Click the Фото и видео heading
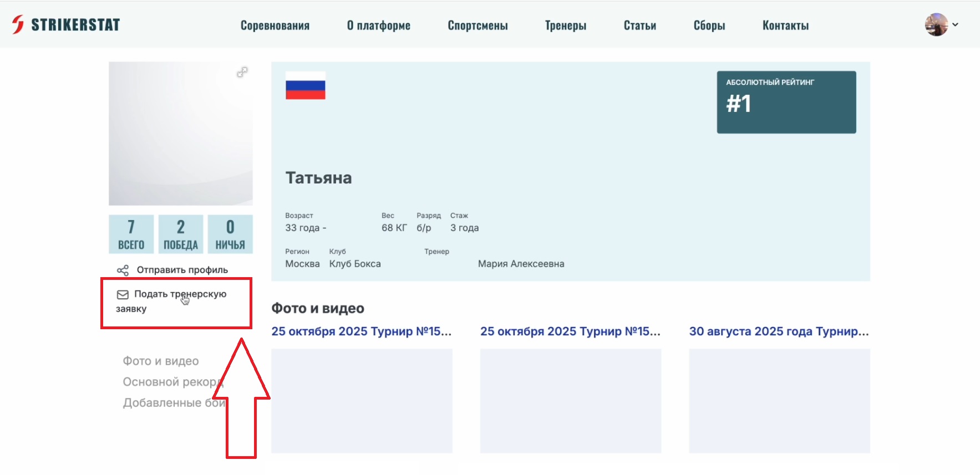 pyautogui.click(x=318, y=308)
